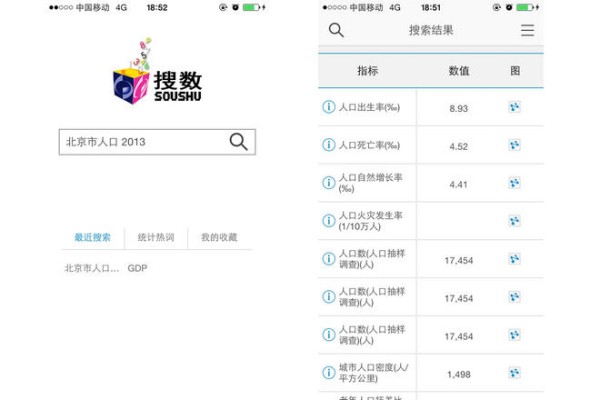Viewport: 600px width, 400px height.
Task: Tap the magnifier icon in the search box
Action: [x=238, y=142]
